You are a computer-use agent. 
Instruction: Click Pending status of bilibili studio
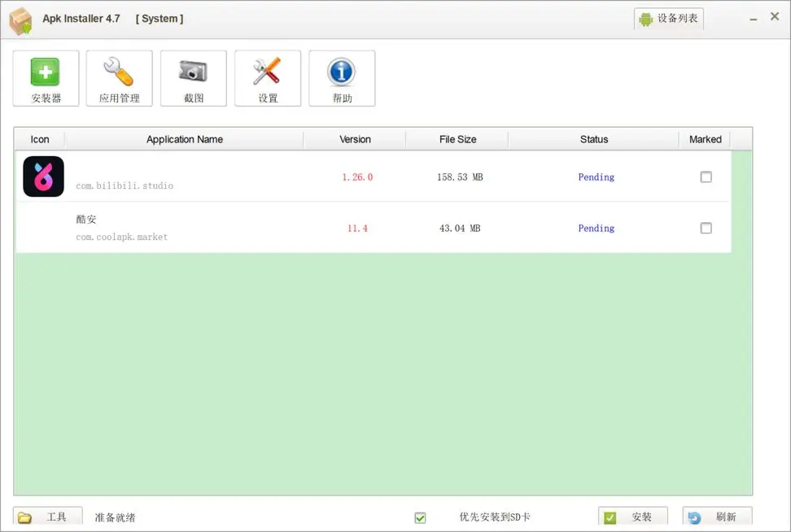click(x=597, y=177)
